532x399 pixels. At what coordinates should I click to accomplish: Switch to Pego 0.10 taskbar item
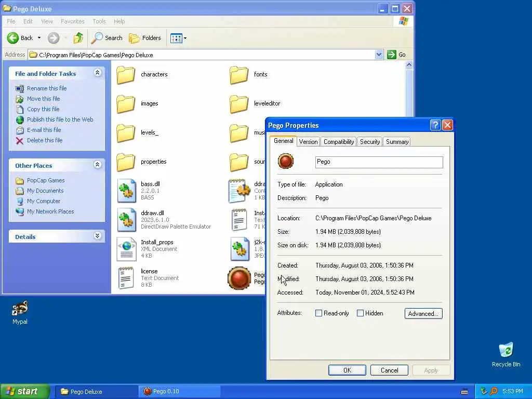[179, 392]
